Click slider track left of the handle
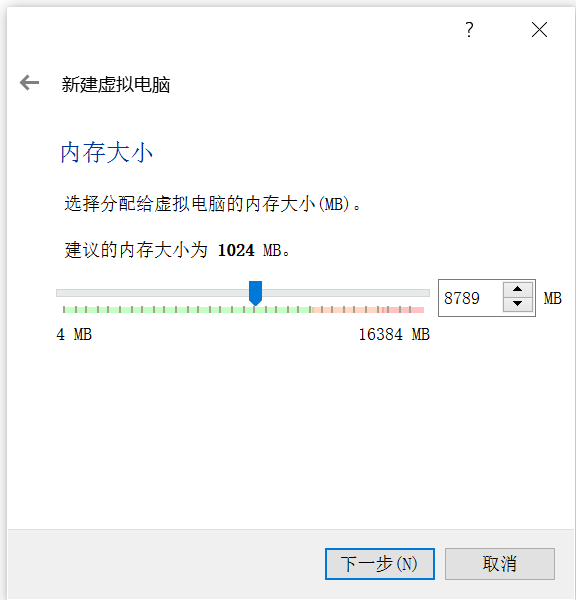 [152, 293]
